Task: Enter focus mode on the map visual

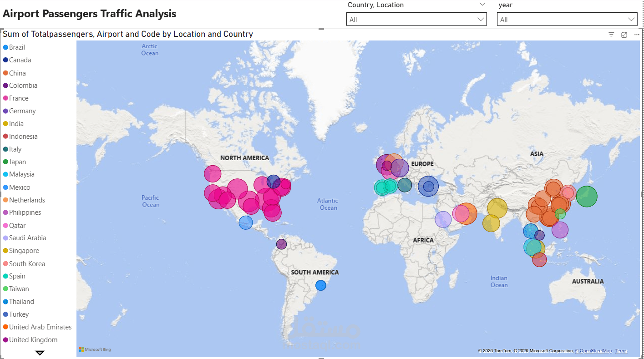Action: 624,34
